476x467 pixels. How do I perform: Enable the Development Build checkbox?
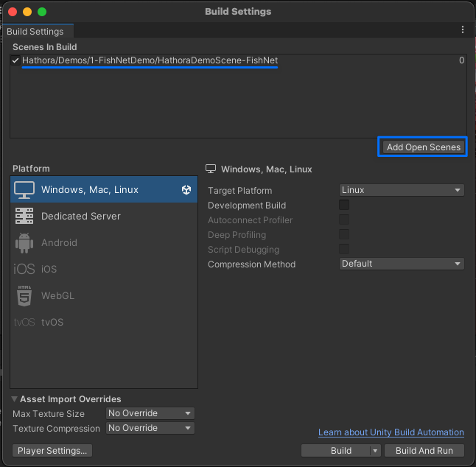344,205
